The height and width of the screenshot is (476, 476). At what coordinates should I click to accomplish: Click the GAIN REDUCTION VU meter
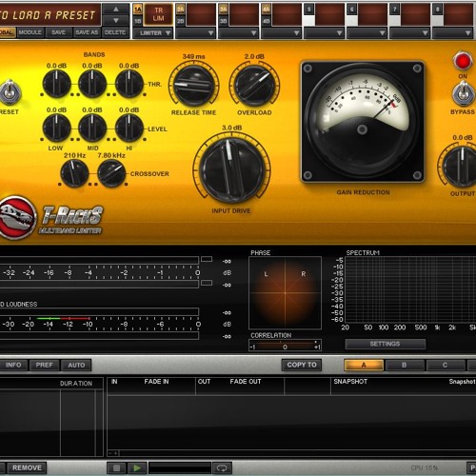[x=363, y=122]
